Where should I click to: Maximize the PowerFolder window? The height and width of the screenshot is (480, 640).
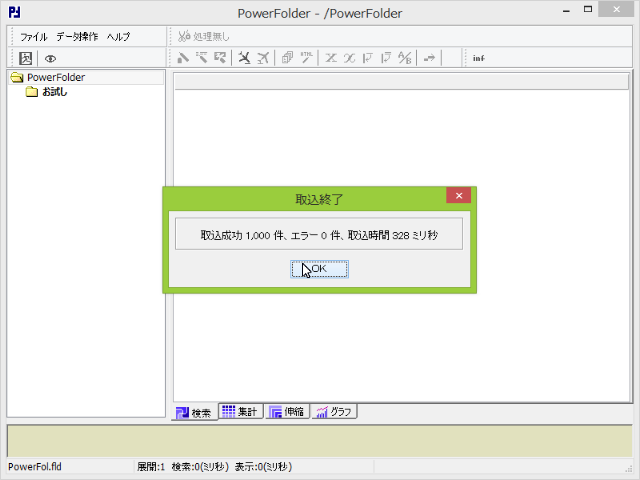click(x=588, y=9)
